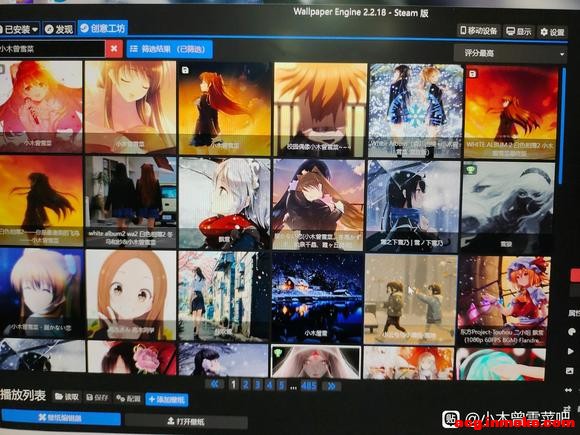
Task: Open the 显示 display options
Action: tap(519, 31)
